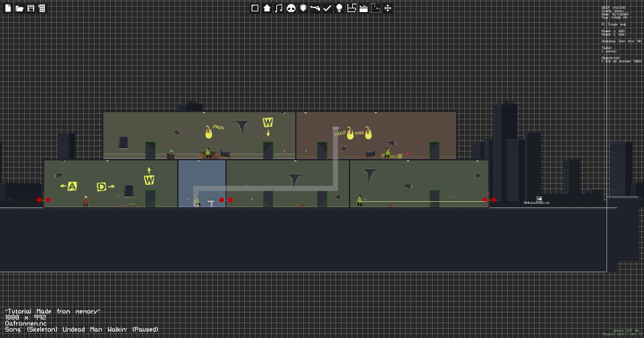Select upper floor W key graffiti
The image size is (644, 338).
tap(268, 122)
